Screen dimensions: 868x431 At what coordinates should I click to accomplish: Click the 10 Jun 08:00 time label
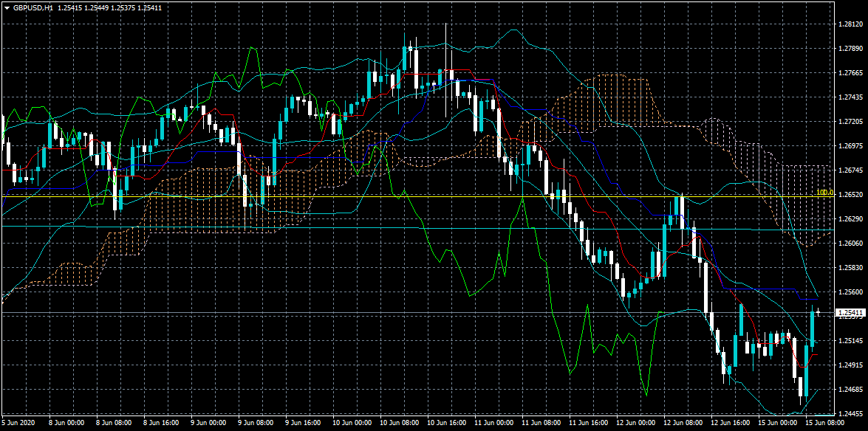pos(399,424)
